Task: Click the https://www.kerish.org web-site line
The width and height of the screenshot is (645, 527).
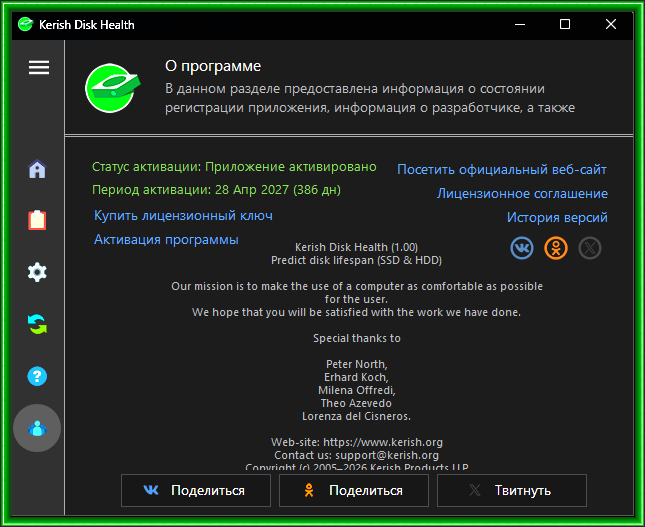Action: coord(357,442)
